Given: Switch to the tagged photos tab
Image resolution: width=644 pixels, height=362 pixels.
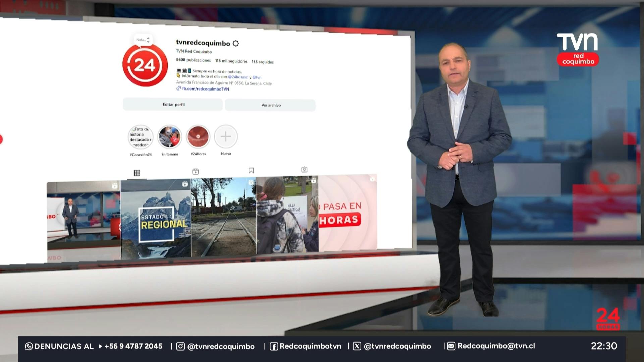Looking at the screenshot, I should [x=304, y=170].
